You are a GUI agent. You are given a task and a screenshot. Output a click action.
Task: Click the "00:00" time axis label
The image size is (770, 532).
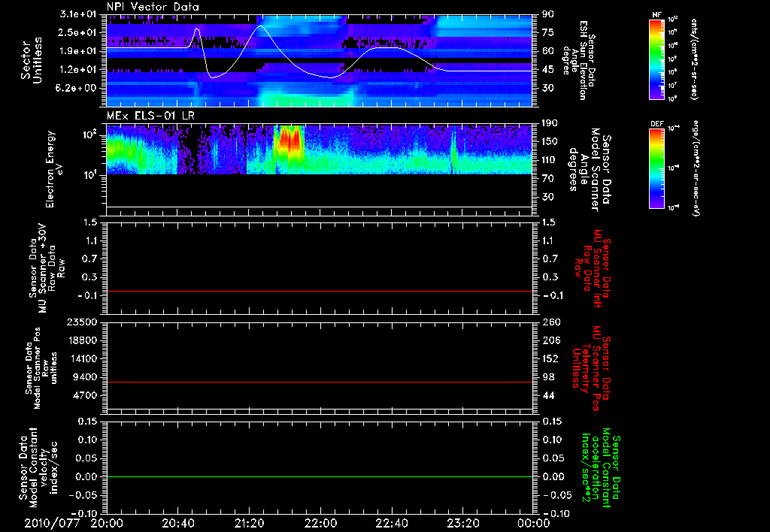(533, 523)
